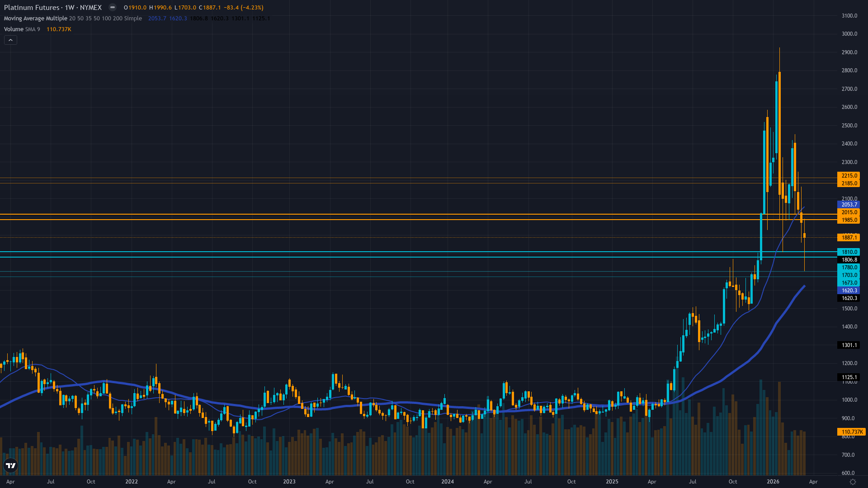Click the 2023 label on time axis
Image resolution: width=868 pixels, height=488 pixels.
[x=289, y=482]
